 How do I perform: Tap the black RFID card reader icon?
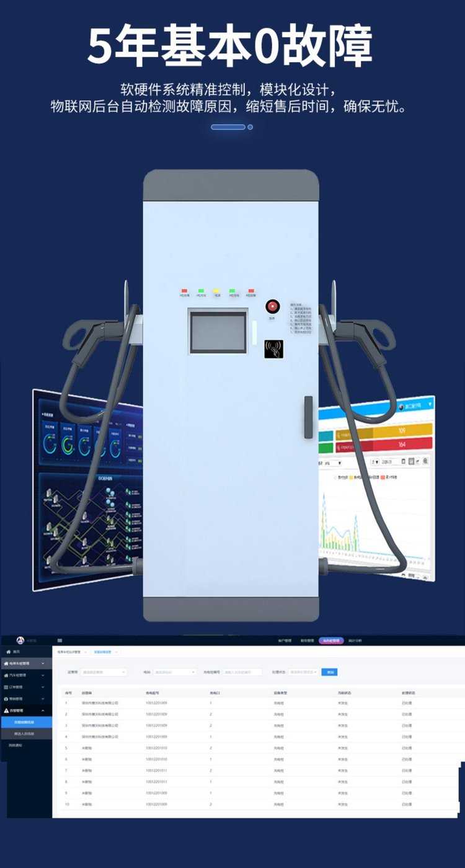[x=273, y=348]
